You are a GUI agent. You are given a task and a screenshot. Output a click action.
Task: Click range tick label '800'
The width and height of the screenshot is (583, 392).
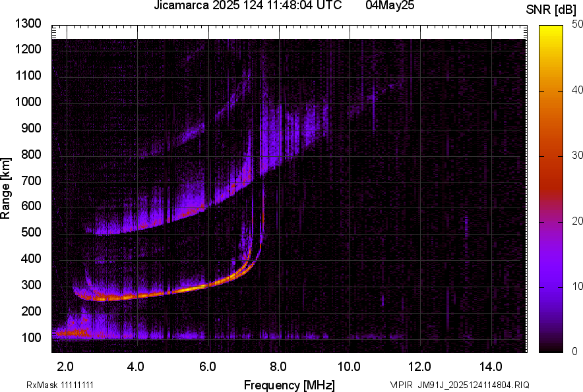tap(31, 154)
